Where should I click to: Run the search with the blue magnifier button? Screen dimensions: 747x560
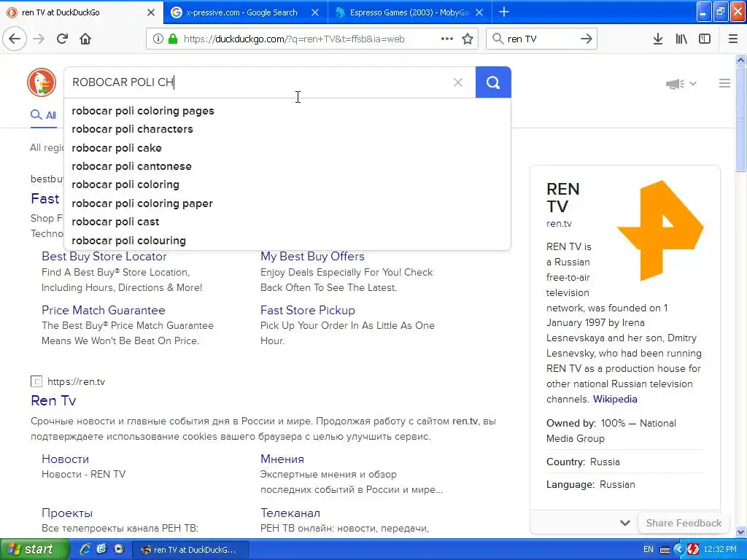coord(493,82)
